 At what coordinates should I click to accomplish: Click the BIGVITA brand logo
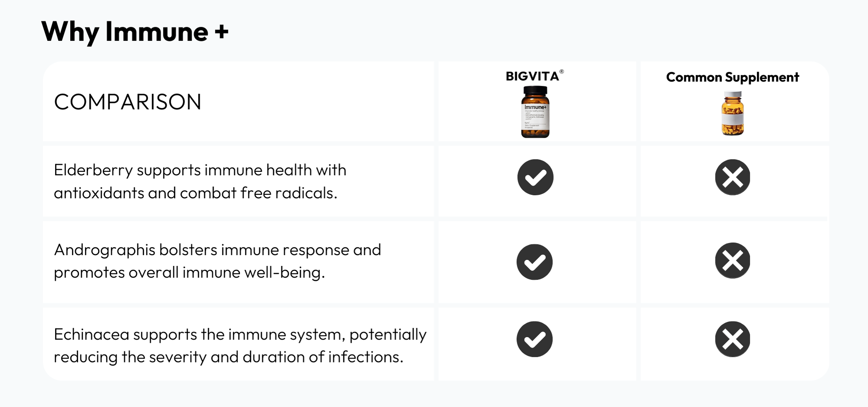pos(532,76)
